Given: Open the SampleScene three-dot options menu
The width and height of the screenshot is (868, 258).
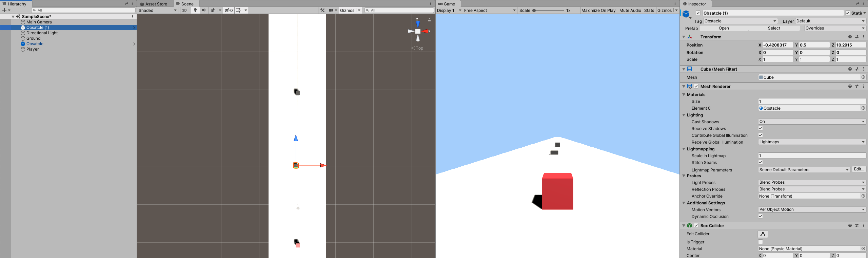Looking at the screenshot, I should pos(132,17).
